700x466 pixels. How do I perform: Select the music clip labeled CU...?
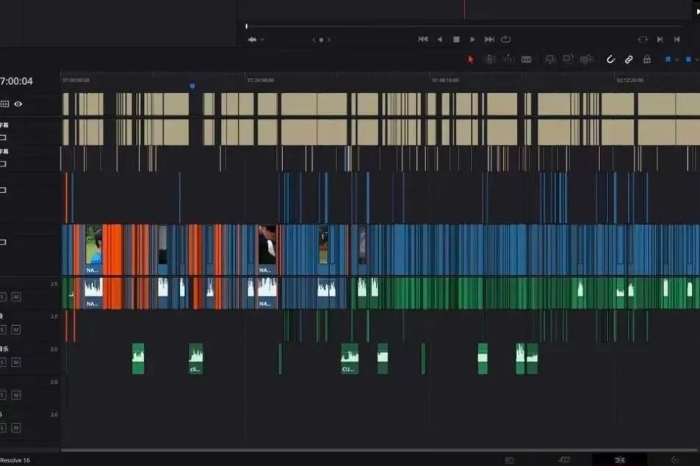(350, 358)
